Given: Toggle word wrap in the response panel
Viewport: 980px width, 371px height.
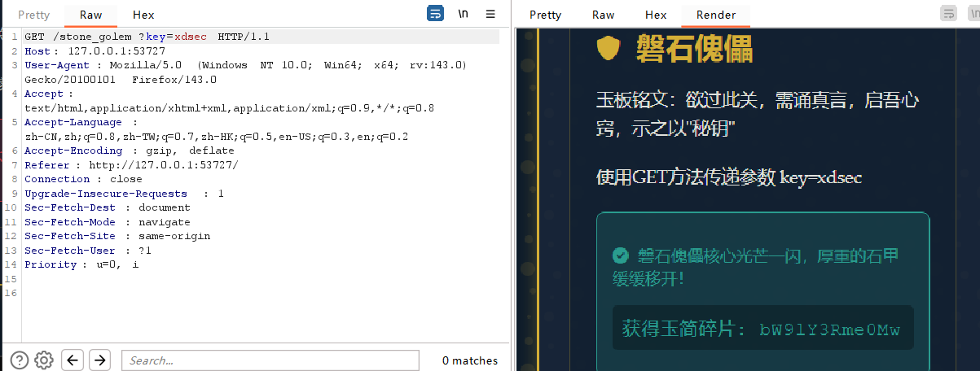Looking at the screenshot, I should (948, 14).
